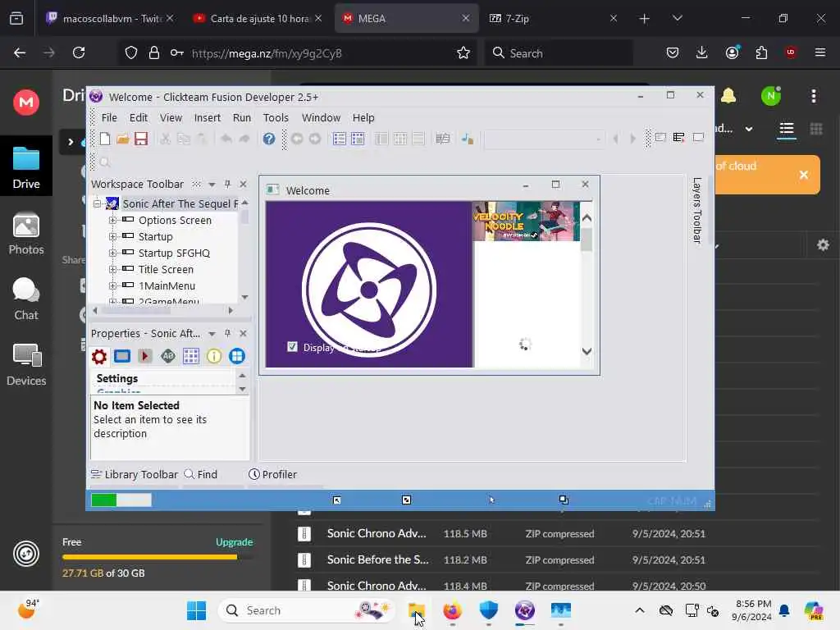Open MEGA Devices section in sidebar

(26, 364)
